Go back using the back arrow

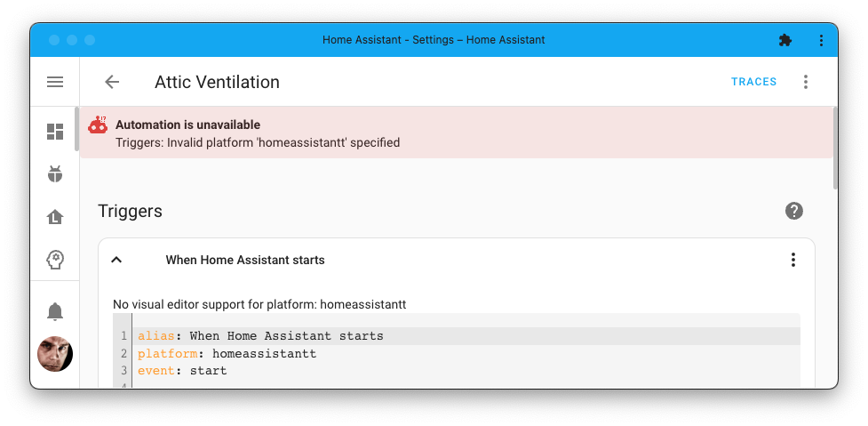click(x=112, y=82)
